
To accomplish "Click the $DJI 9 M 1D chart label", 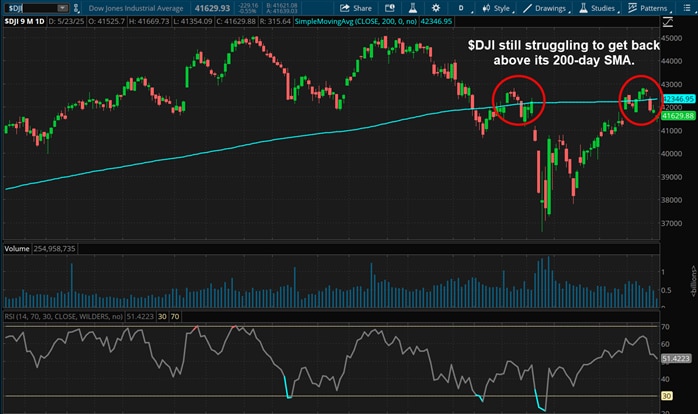I will pyautogui.click(x=24, y=21).
